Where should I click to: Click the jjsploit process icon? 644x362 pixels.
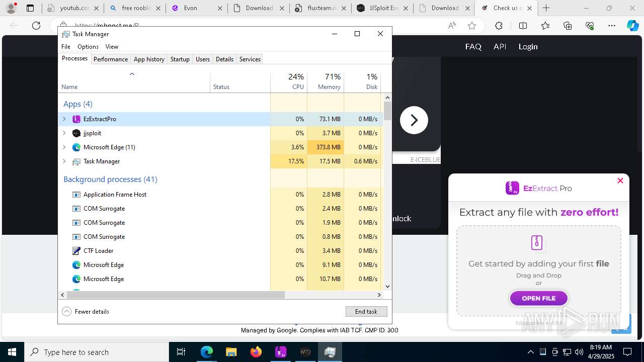(x=76, y=133)
